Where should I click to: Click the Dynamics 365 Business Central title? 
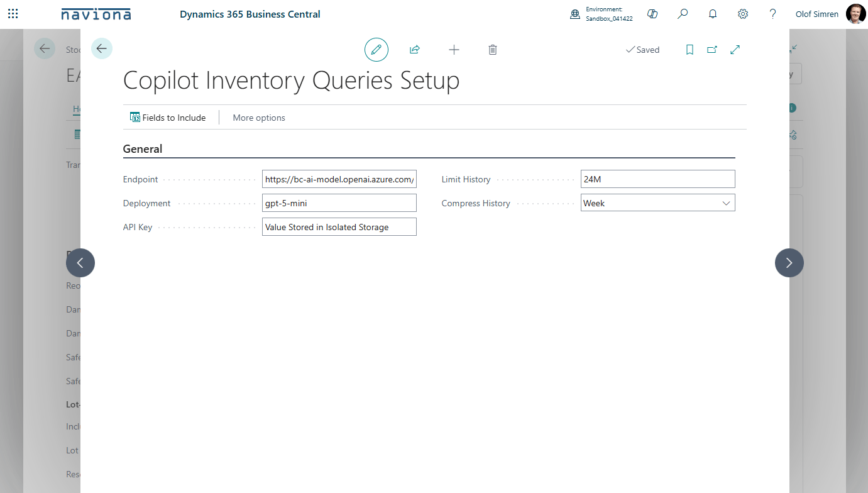tap(250, 14)
